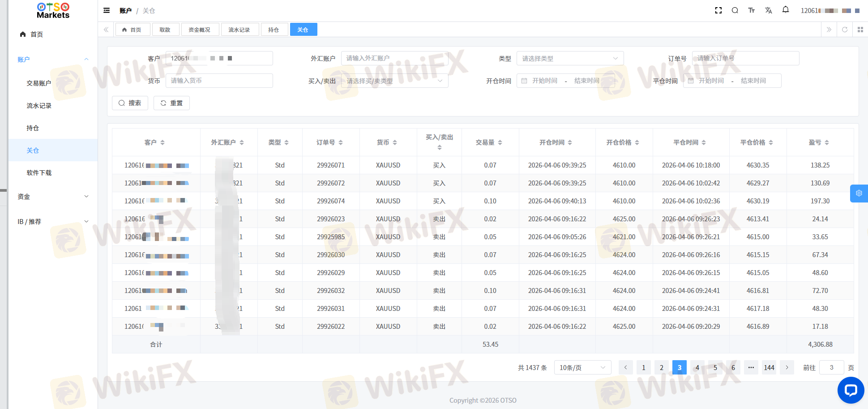Refresh the current tab with reload icon

pos(845,30)
